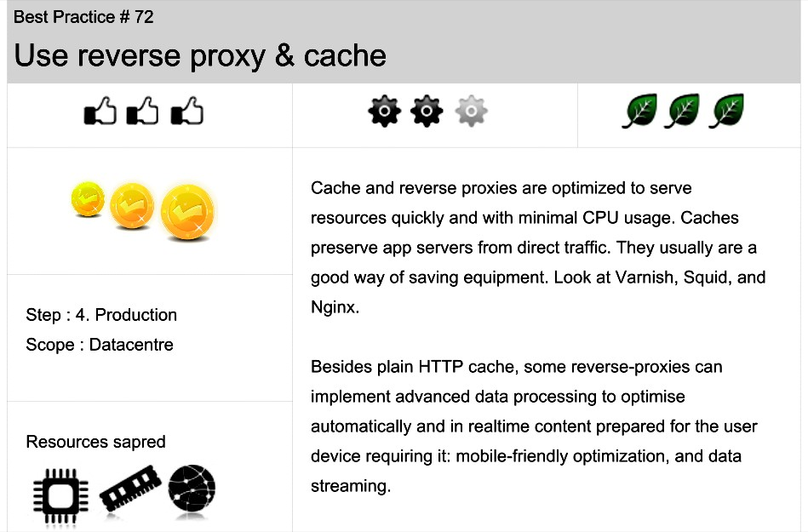Click the middle green leaf icon
Screen dimensions: 808x532
coord(682,110)
